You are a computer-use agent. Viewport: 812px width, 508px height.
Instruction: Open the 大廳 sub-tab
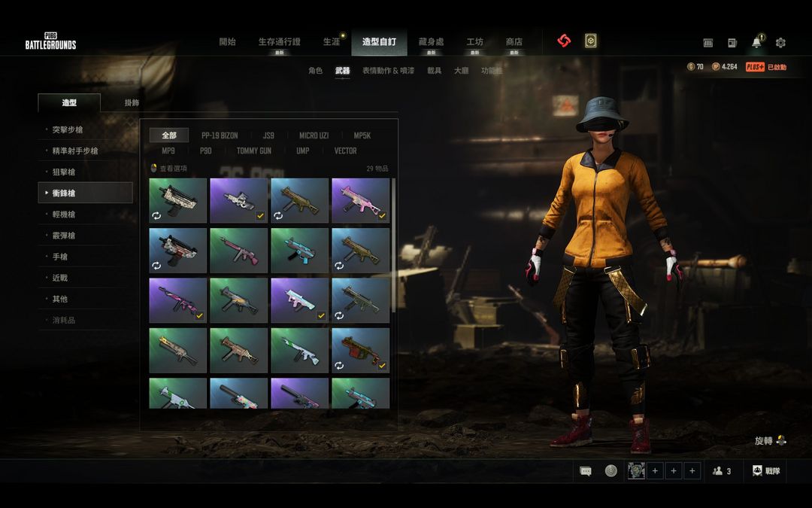coord(462,71)
